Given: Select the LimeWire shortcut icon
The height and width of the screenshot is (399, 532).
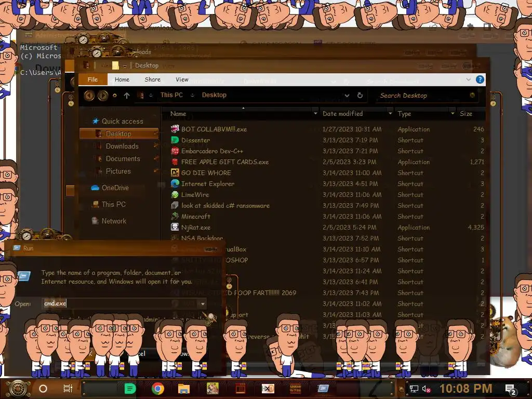Looking at the screenshot, I should [175, 194].
